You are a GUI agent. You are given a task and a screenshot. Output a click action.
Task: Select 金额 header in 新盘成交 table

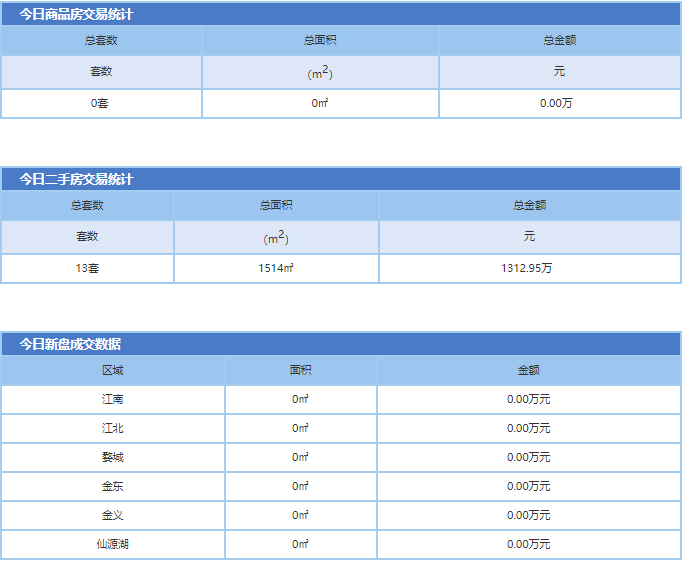[x=529, y=370]
